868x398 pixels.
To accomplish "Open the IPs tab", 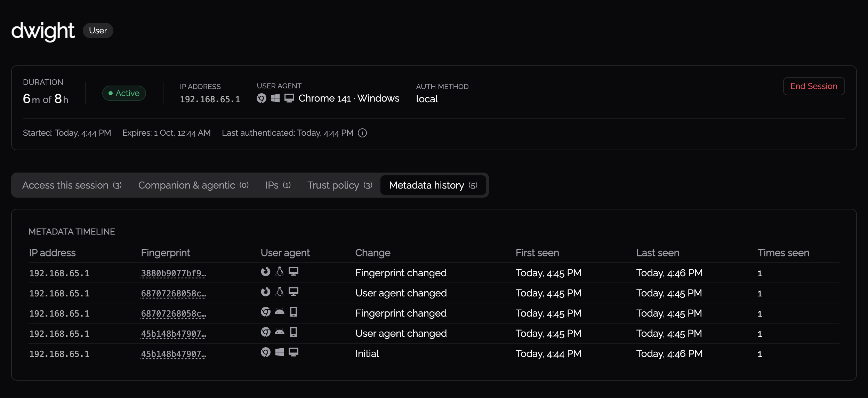I will [278, 185].
